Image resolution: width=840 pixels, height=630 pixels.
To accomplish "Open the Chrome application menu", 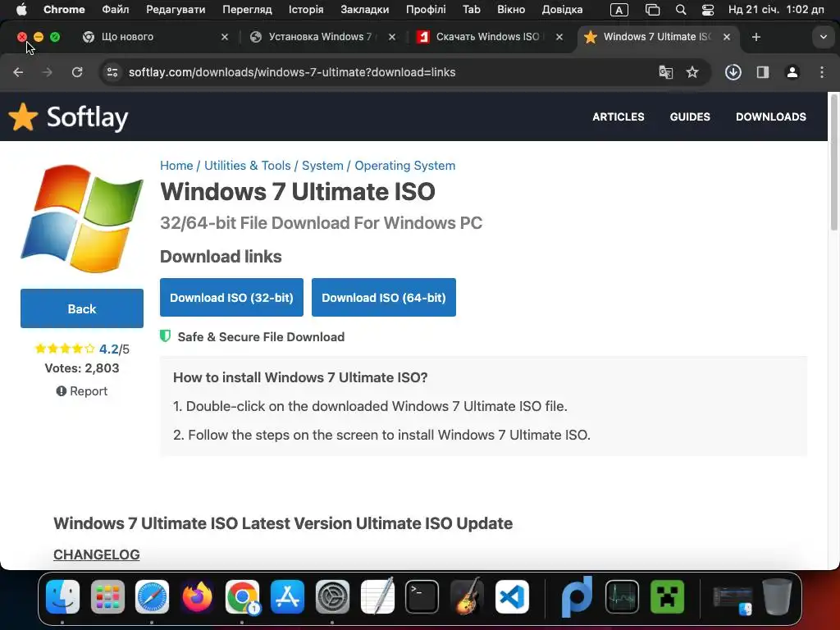I will (x=64, y=10).
